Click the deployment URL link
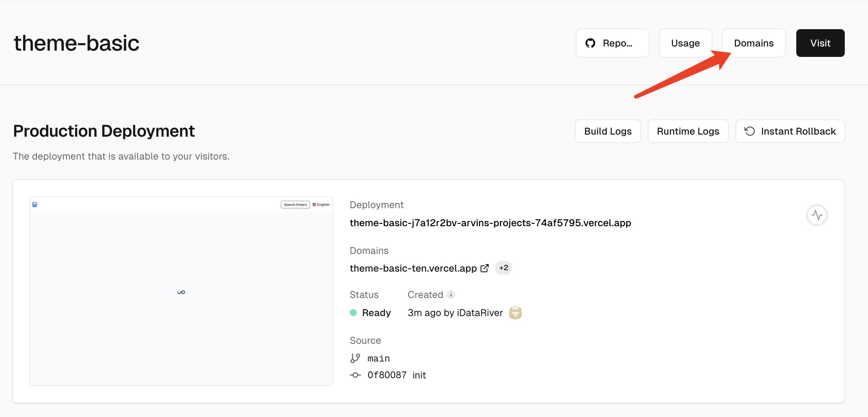 [490, 222]
